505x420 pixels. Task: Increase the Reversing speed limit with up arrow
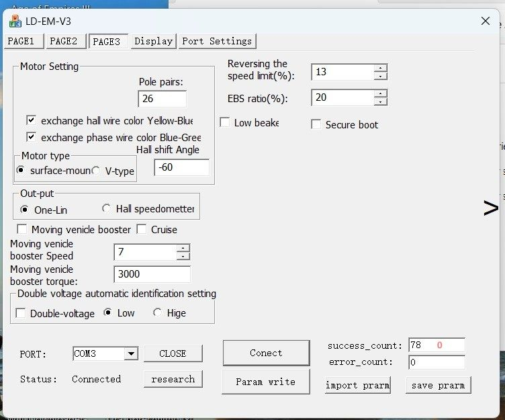(x=381, y=68)
